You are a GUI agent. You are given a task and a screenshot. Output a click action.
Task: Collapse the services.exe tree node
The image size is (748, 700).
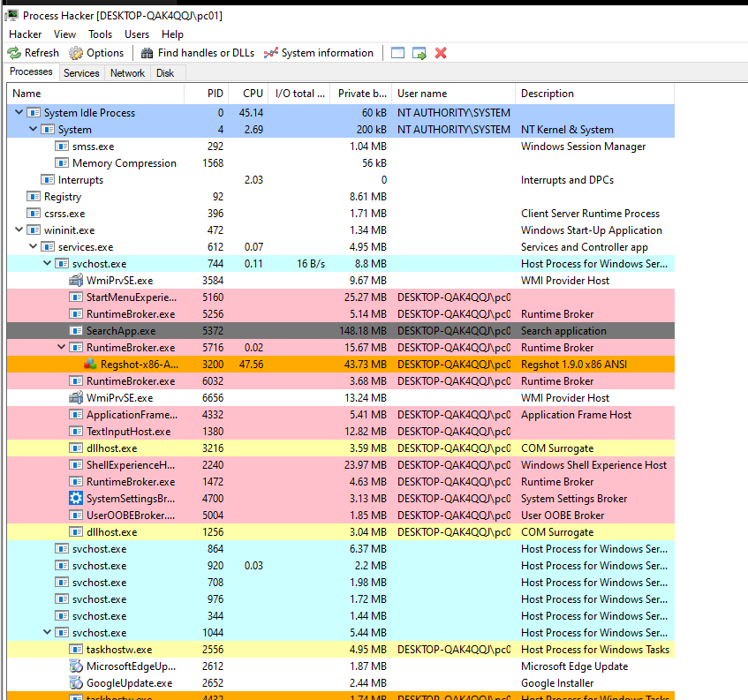tap(33, 246)
